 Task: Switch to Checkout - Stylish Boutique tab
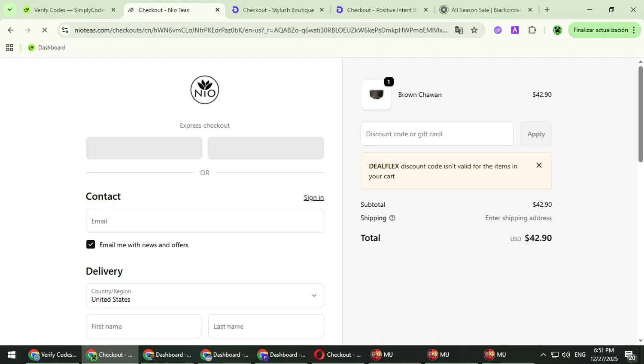coord(278,10)
